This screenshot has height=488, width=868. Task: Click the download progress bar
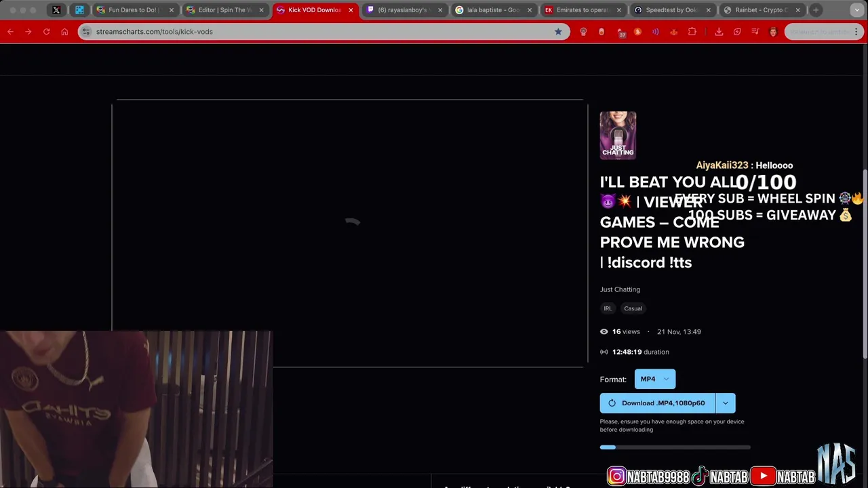(675, 447)
